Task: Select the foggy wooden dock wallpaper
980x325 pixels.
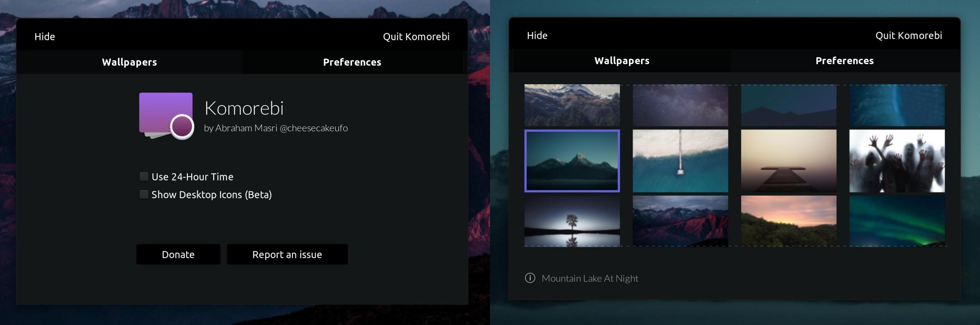Action: 789,161
